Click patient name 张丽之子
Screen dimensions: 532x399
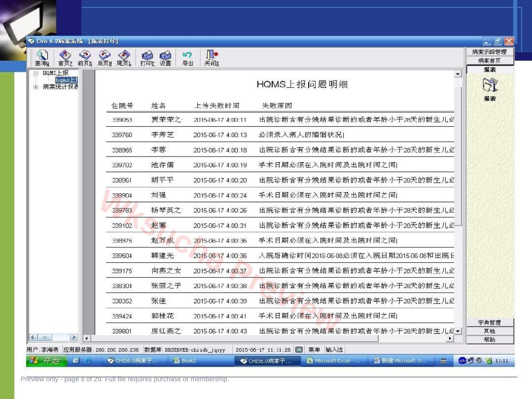166,286
